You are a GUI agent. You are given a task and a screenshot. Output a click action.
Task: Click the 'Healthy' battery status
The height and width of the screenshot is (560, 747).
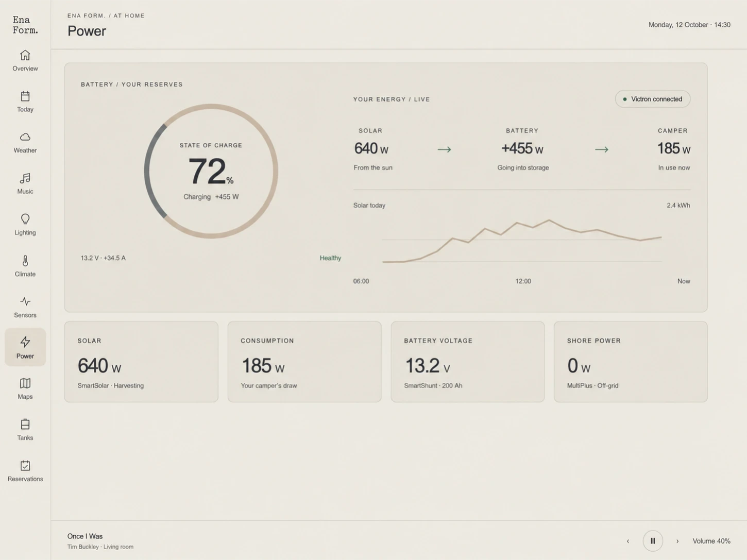(330, 258)
